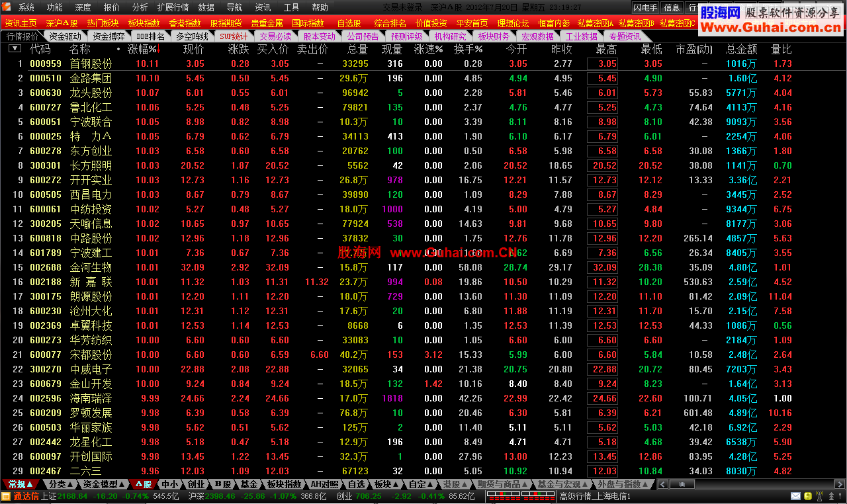Open the 理想论坛 toolbar link
Viewport: 847px width, 504px height.
513,23
